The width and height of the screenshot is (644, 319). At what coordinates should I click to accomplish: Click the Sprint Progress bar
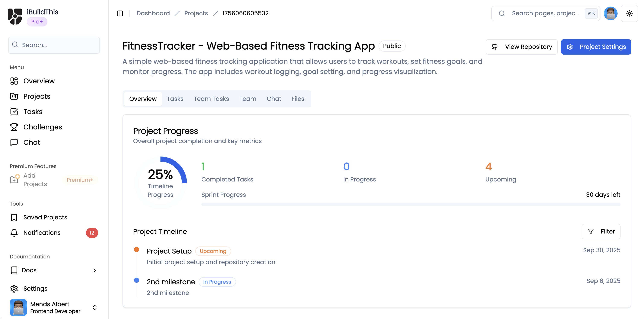click(x=411, y=204)
